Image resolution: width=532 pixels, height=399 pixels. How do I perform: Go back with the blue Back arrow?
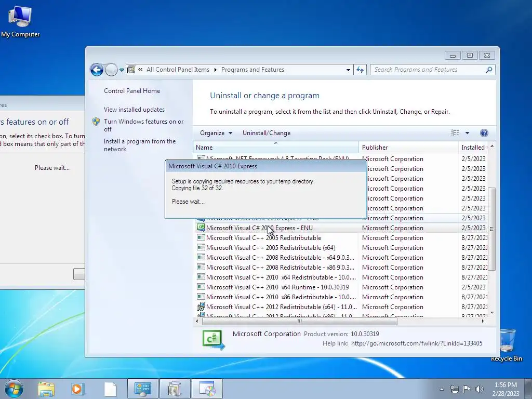point(97,70)
